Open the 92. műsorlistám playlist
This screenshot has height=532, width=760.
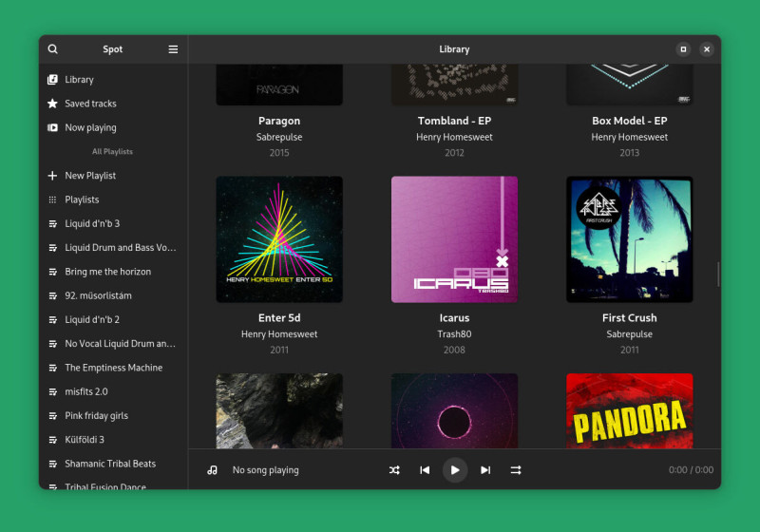click(x=112, y=295)
